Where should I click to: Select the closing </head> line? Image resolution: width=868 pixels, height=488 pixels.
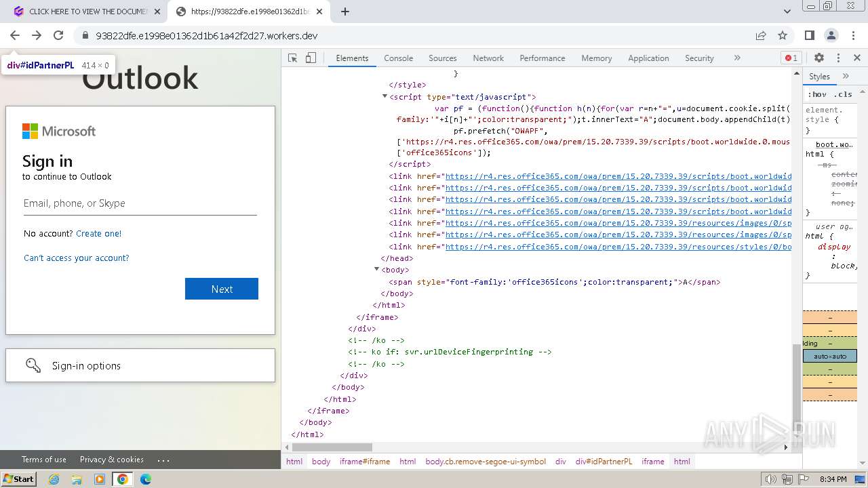click(x=397, y=258)
